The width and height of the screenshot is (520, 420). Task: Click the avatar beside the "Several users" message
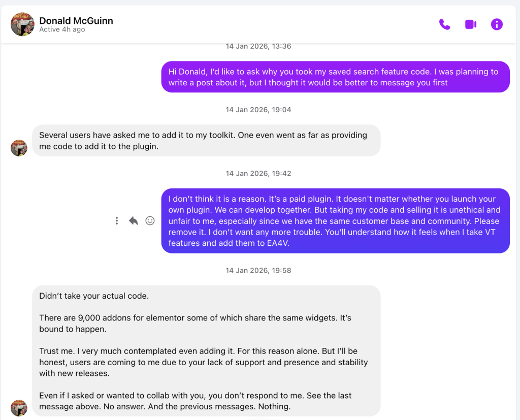click(x=19, y=148)
